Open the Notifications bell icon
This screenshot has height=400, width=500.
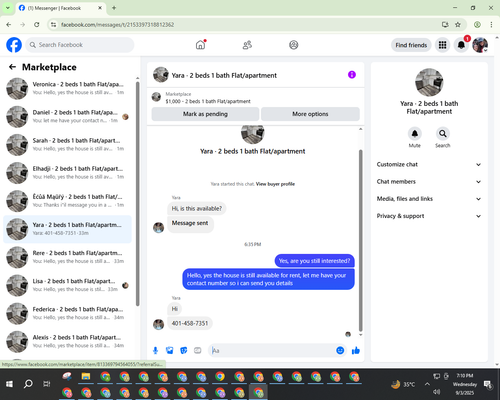pos(461,45)
